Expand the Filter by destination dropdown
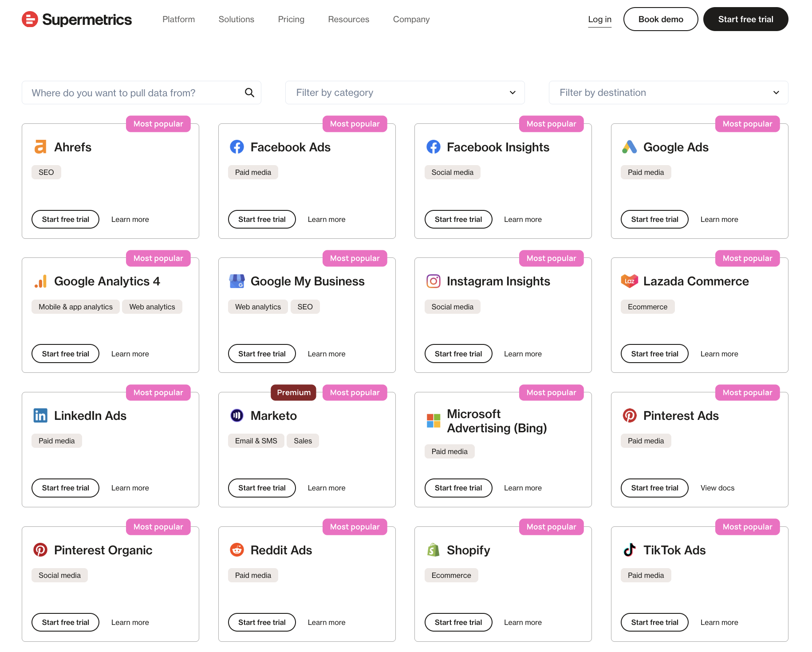The image size is (812, 652). pos(668,92)
